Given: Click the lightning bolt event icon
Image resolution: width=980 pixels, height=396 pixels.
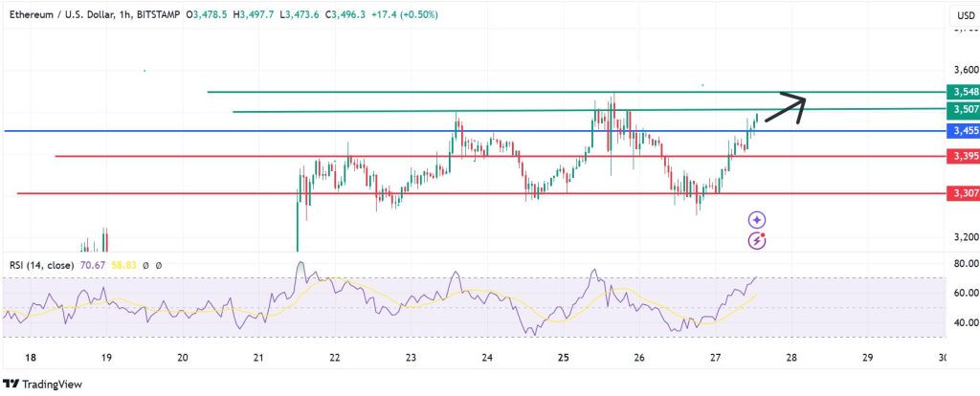Looking at the screenshot, I should tap(757, 240).
